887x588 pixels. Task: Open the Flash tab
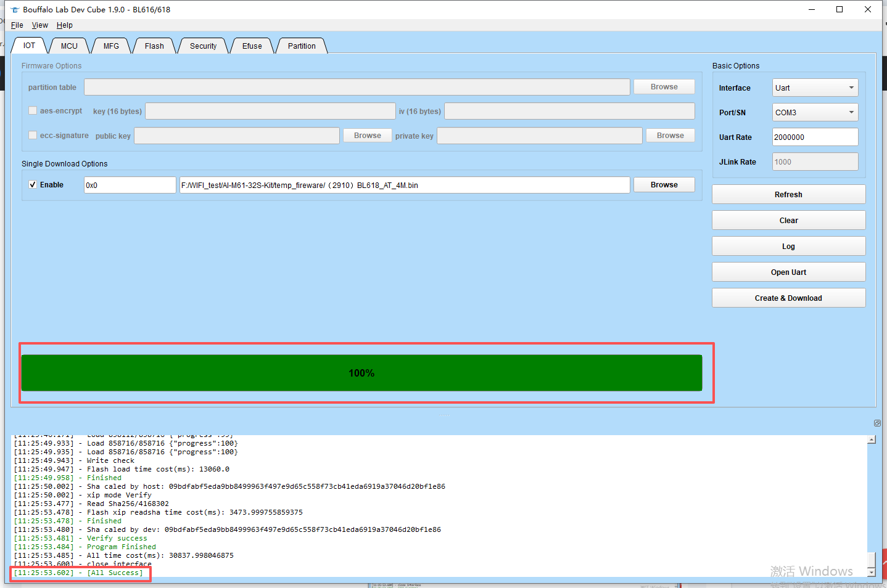click(x=154, y=46)
